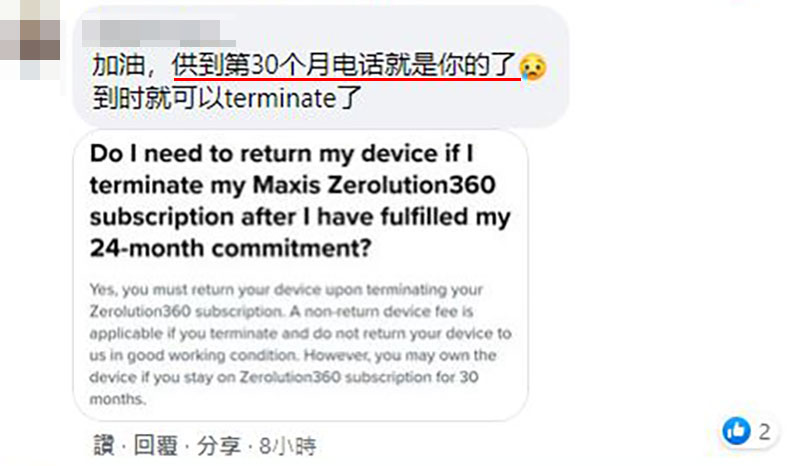The image size is (800, 466).
Task: Click "Zerolution360" in the bold heading
Action: (x=412, y=185)
